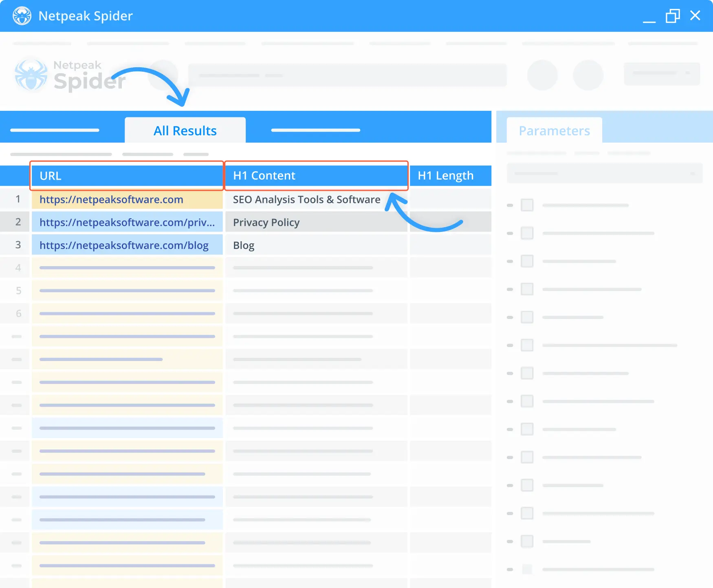
Task: Click the Netpeak Spider logo
Action: point(70,75)
